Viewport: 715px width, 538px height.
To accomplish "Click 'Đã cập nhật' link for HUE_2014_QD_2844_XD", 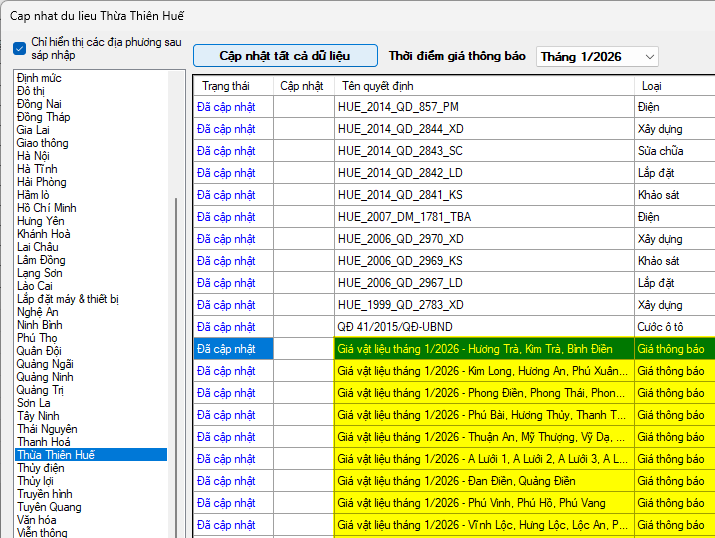I will pyautogui.click(x=226, y=129).
